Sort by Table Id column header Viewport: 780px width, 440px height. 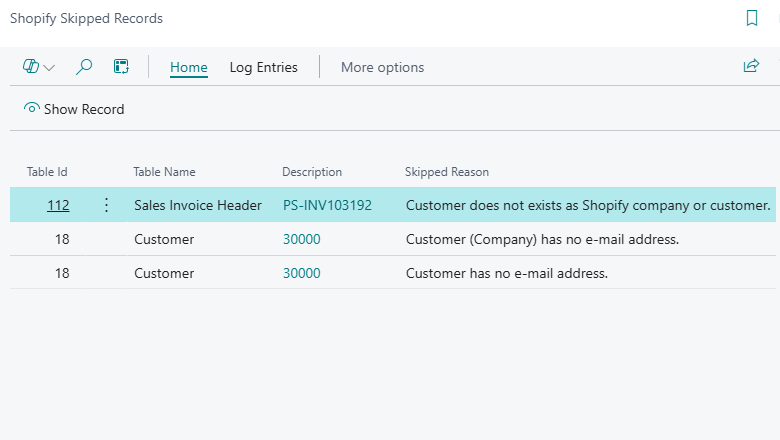click(47, 172)
